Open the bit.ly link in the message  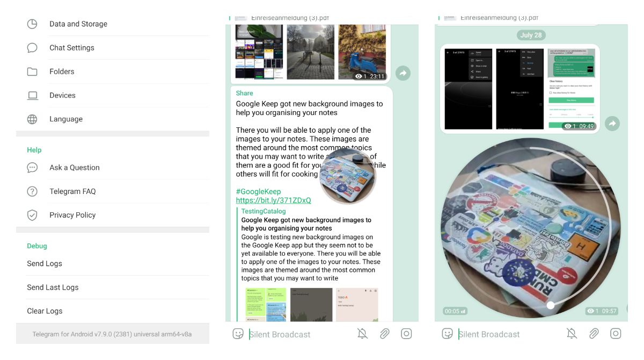point(273,200)
